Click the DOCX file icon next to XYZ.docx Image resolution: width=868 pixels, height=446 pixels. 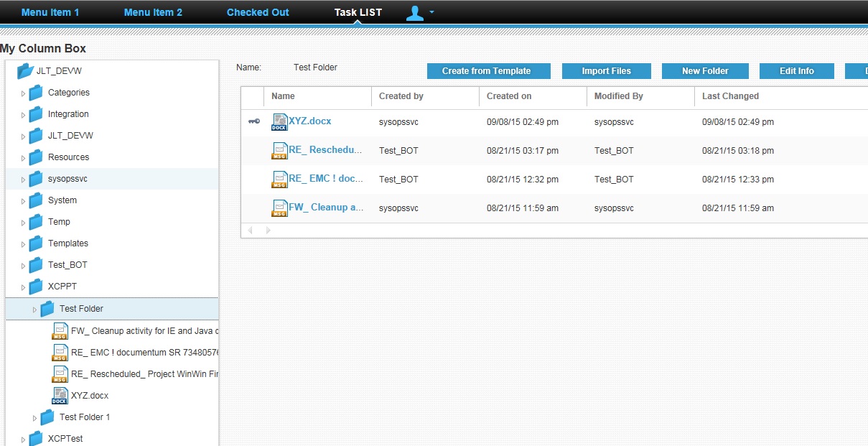pyautogui.click(x=279, y=121)
